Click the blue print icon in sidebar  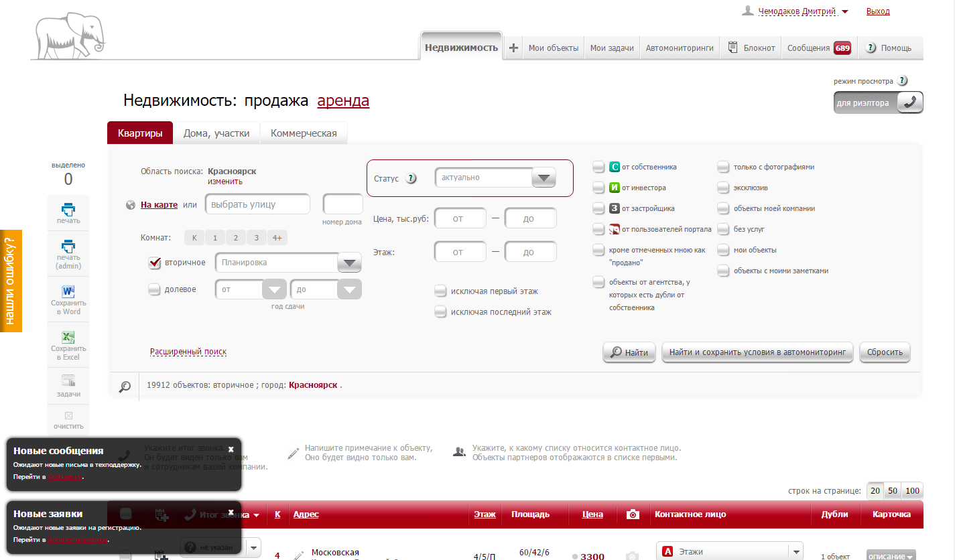(x=68, y=209)
